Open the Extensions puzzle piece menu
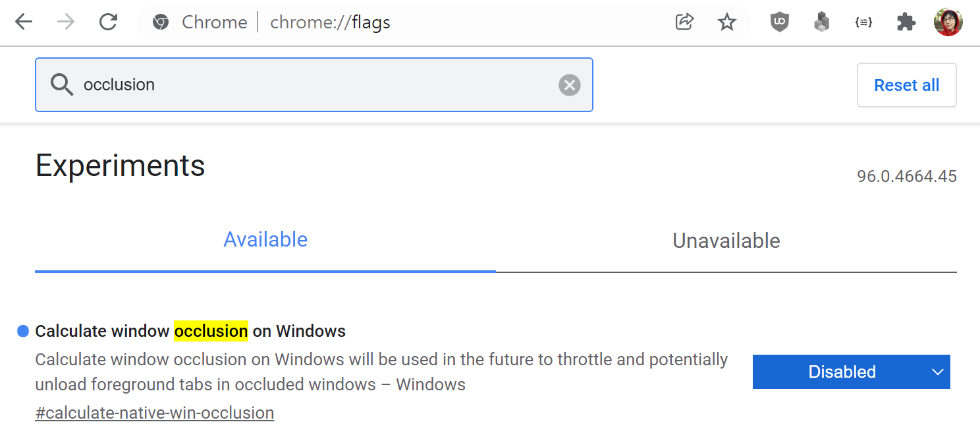 pyautogui.click(x=906, y=22)
